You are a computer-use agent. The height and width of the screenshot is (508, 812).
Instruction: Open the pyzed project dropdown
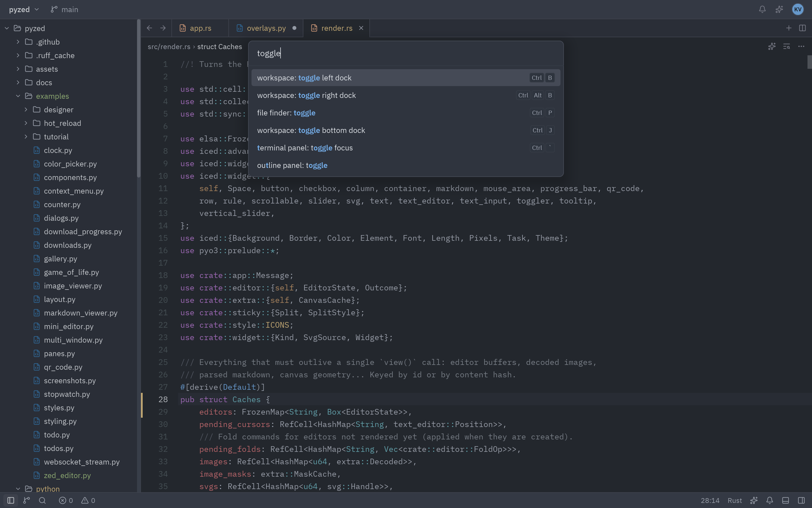click(24, 9)
